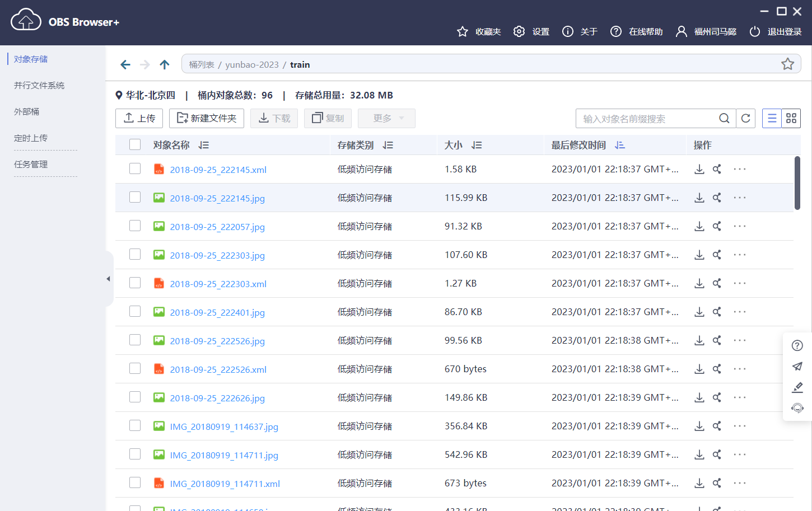
Task: Switch to grid view of objects
Action: click(x=791, y=118)
